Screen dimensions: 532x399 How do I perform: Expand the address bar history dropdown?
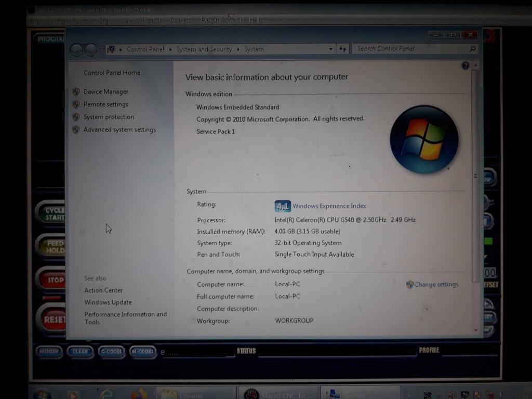331,49
